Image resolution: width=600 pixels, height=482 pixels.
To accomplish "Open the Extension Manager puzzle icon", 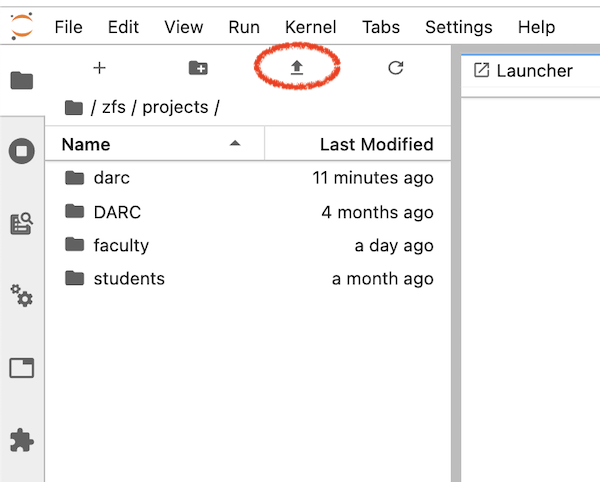I will coord(22,440).
